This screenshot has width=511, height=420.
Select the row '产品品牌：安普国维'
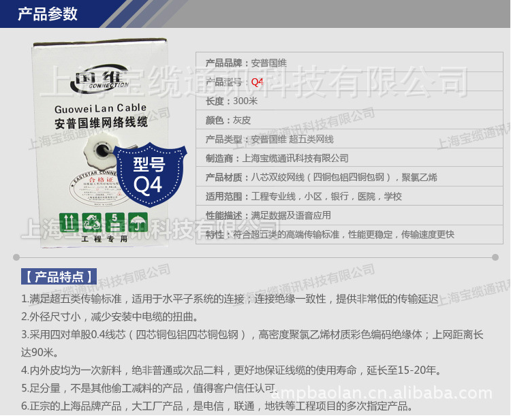click(350, 62)
